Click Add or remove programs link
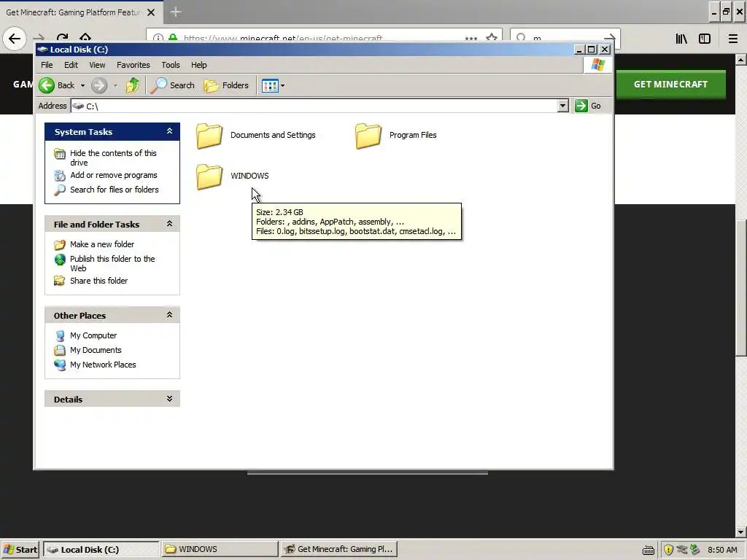Viewport: 747px width, 560px height. [x=113, y=175]
